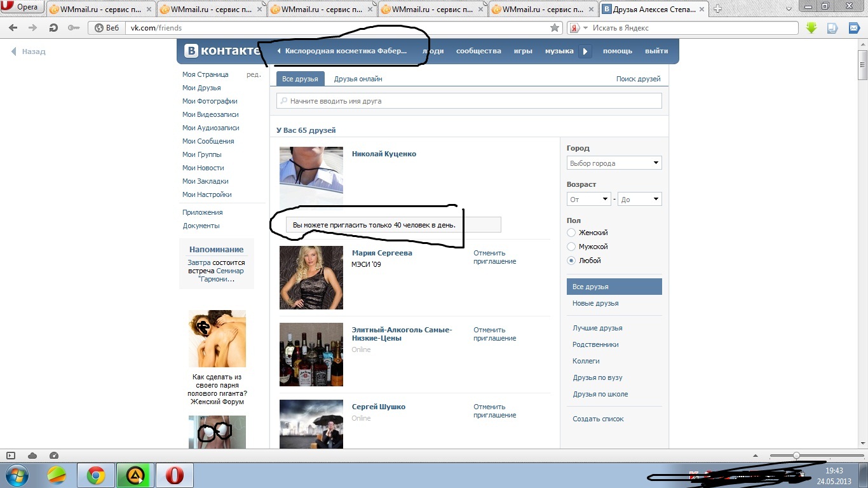Viewport: 868px width, 488px height.
Task: Click the magnifier in friend search field
Action: pyautogui.click(x=284, y=101)
